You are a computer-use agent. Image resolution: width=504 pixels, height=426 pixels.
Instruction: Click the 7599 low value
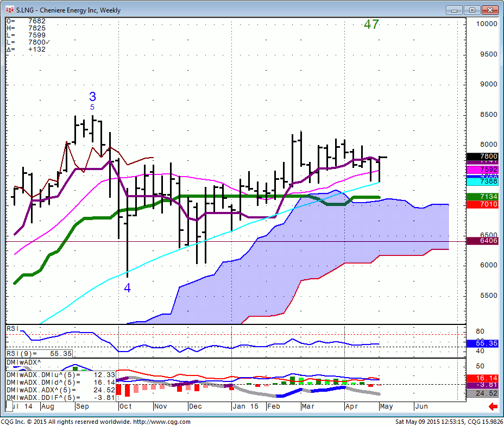coord(37,35)
